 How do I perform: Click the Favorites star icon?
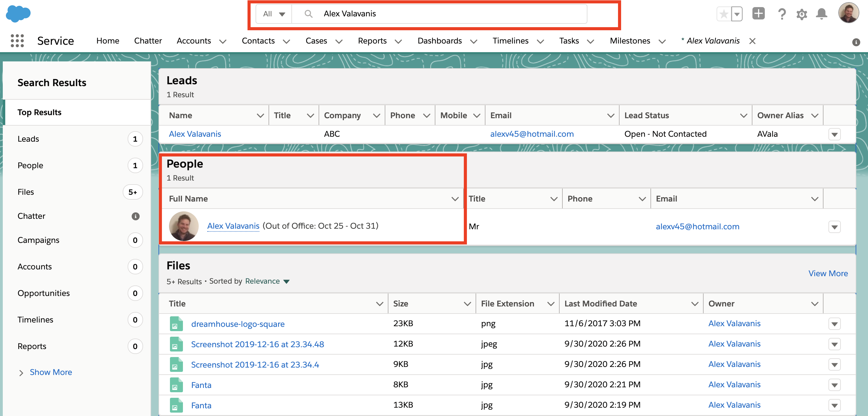click(723, 14)
